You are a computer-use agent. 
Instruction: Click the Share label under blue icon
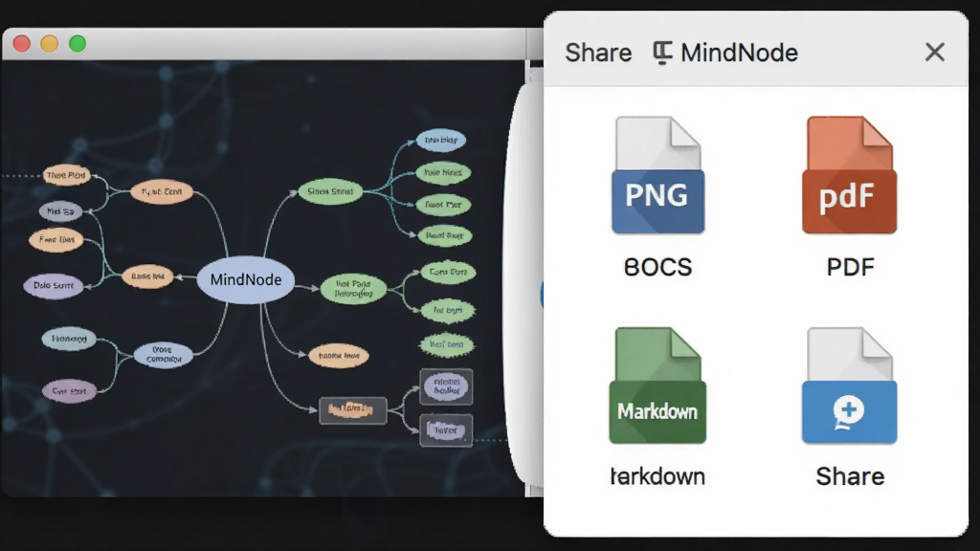pyautogui.click(x=850, y=476)
